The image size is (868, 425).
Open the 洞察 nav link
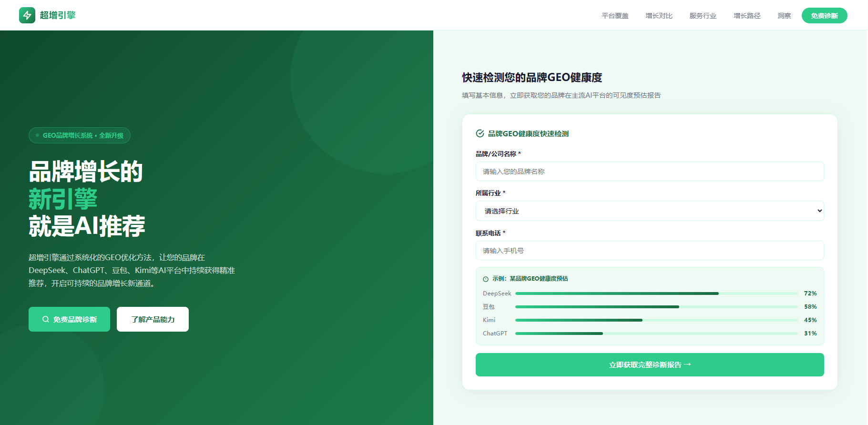click(784, 16)
